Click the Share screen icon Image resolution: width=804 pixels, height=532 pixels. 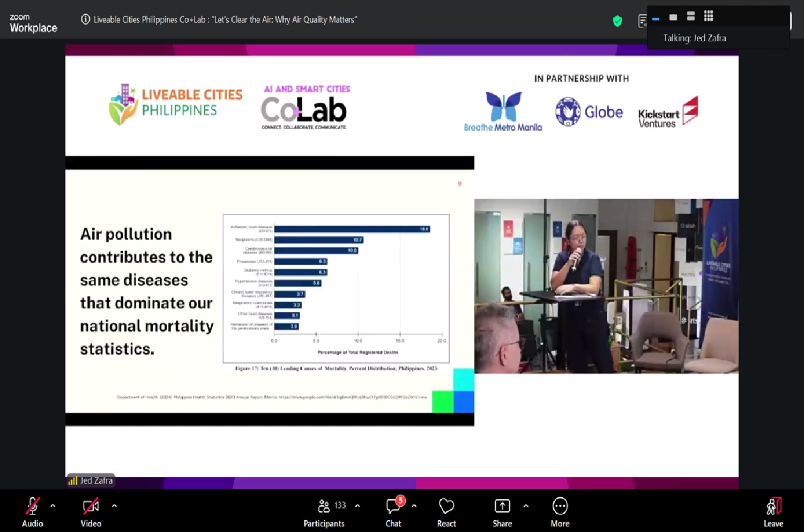pos(502,506)
